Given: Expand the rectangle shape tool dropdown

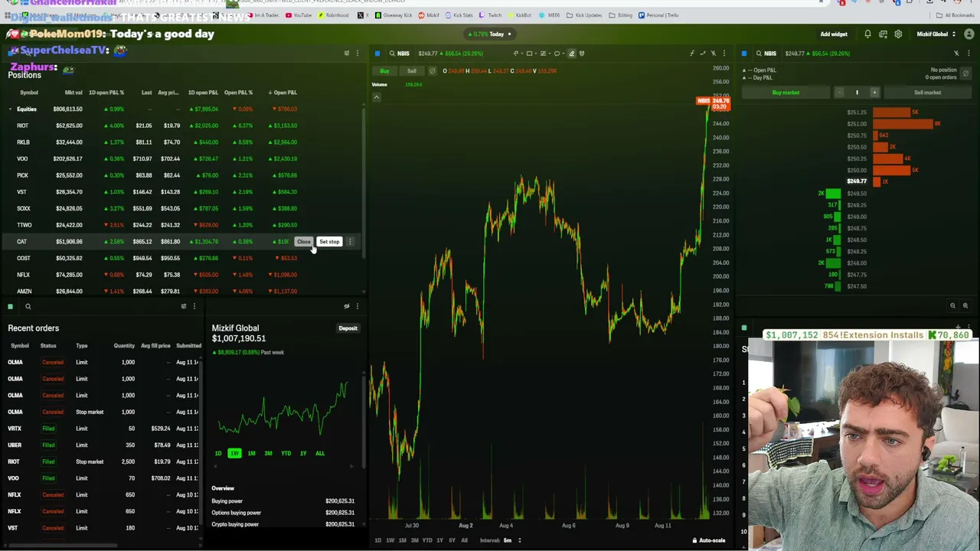Looking at the screenshot, I should point(536,54).
